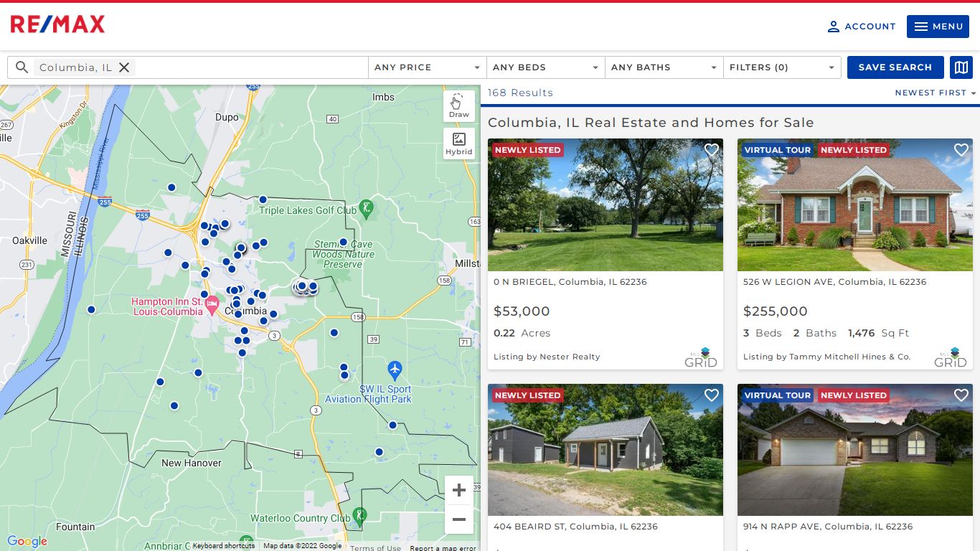Open the 914 N RAPP AVE address link

pyautogui.click(x=828, y=527)
